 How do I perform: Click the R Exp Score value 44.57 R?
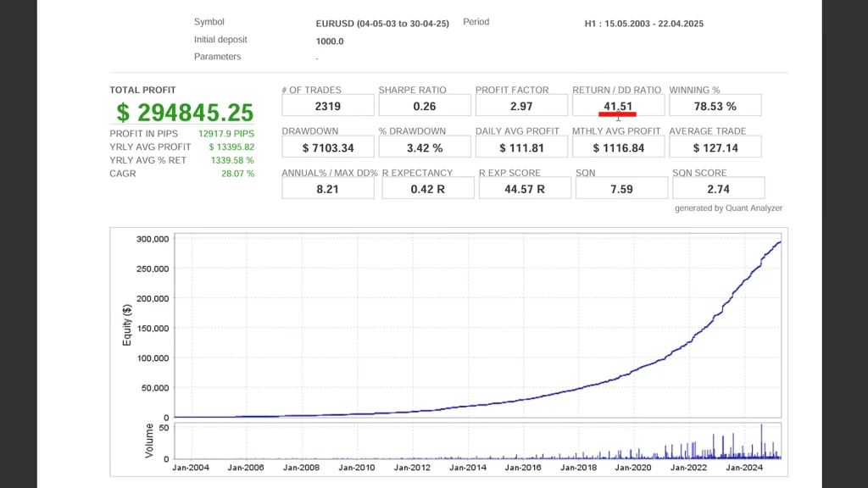click(x=524, y=189)
